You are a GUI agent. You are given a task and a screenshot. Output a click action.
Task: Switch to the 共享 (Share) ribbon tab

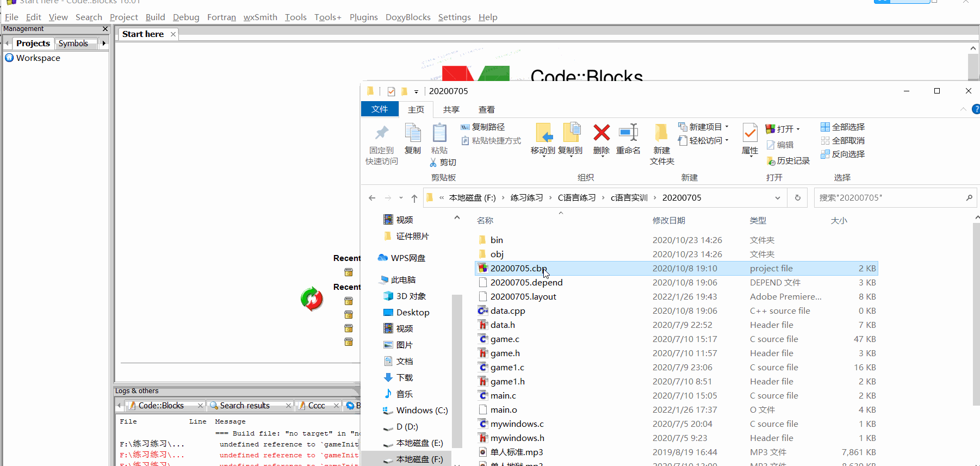[x=451, y=109]
